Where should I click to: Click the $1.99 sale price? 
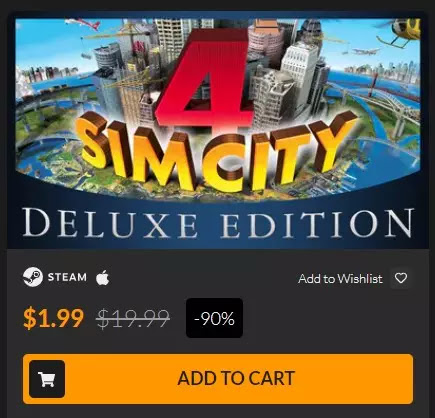[53, 318]
